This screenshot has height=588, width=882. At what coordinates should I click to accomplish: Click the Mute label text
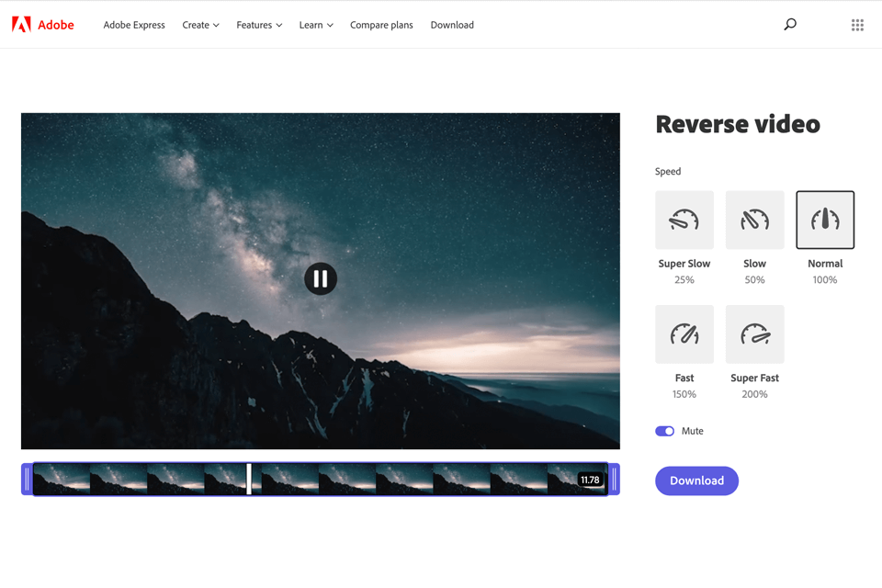(x=693, y=431)
